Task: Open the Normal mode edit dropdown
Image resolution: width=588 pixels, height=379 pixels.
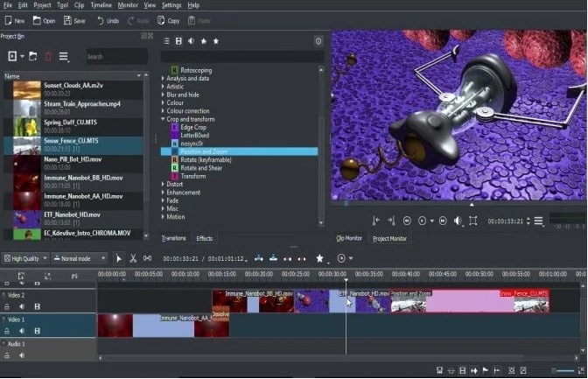Action: [79, 258]
